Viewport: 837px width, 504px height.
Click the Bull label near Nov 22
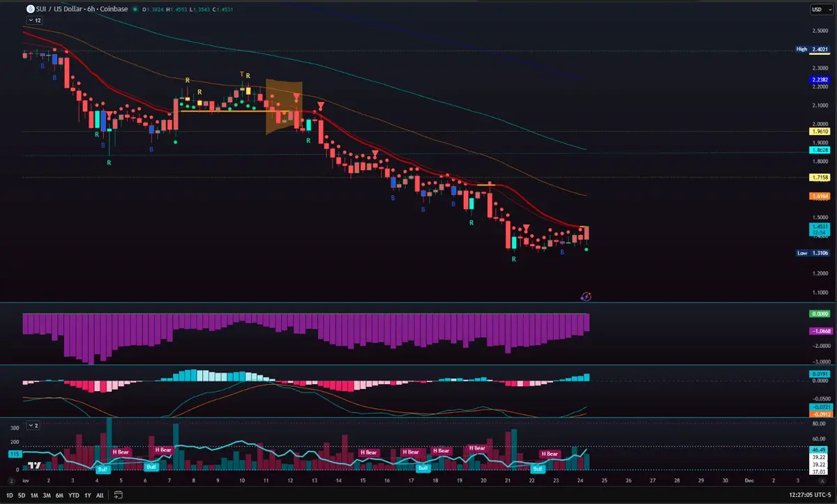pyautogui.click(x=538, y=469)
